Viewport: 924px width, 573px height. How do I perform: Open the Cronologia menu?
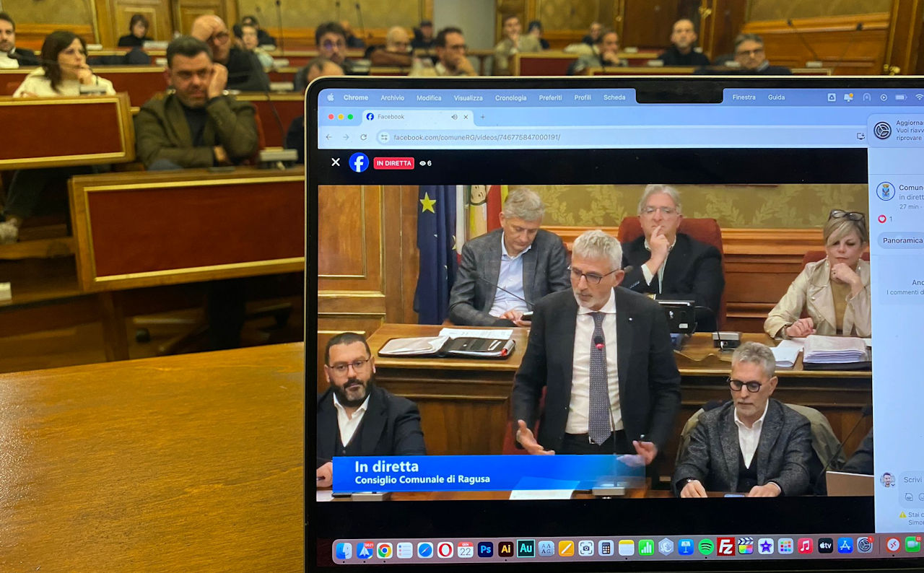point(510,98)
